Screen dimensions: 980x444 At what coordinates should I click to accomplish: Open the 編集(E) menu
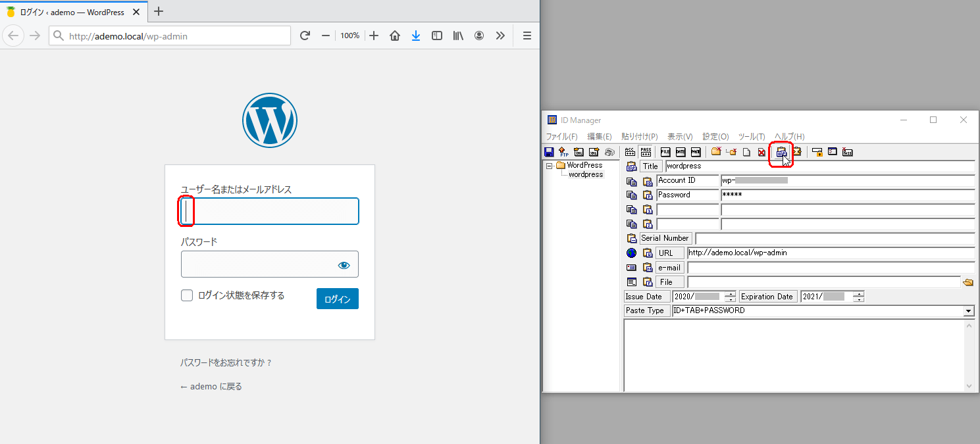(600, 137)
